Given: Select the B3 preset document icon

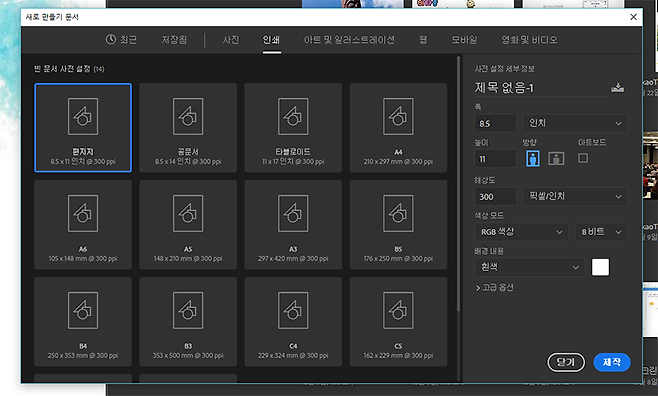Looking at the screenshot, I should 188,310.
